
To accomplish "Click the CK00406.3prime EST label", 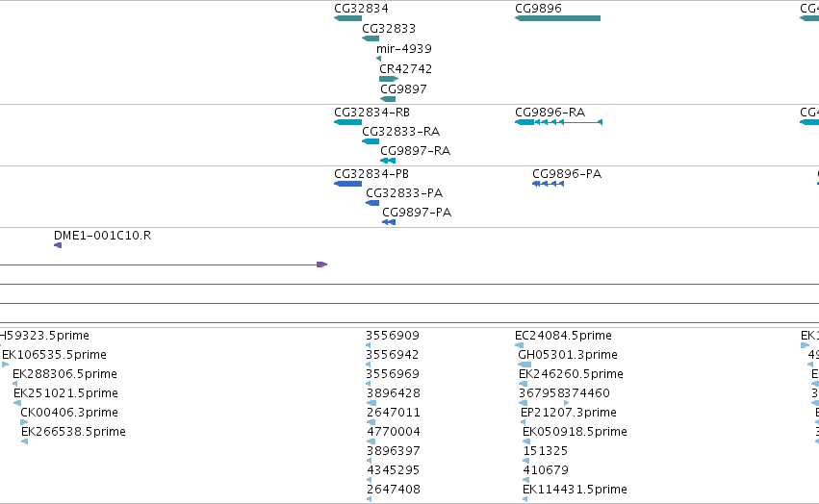I will click(x=69, y=413).
